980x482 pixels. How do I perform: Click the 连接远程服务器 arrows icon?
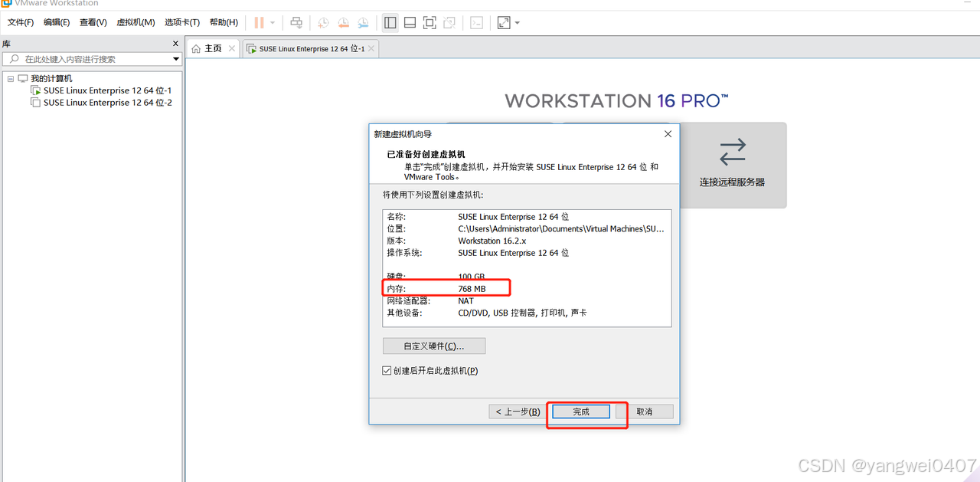(x=732, y=152)
